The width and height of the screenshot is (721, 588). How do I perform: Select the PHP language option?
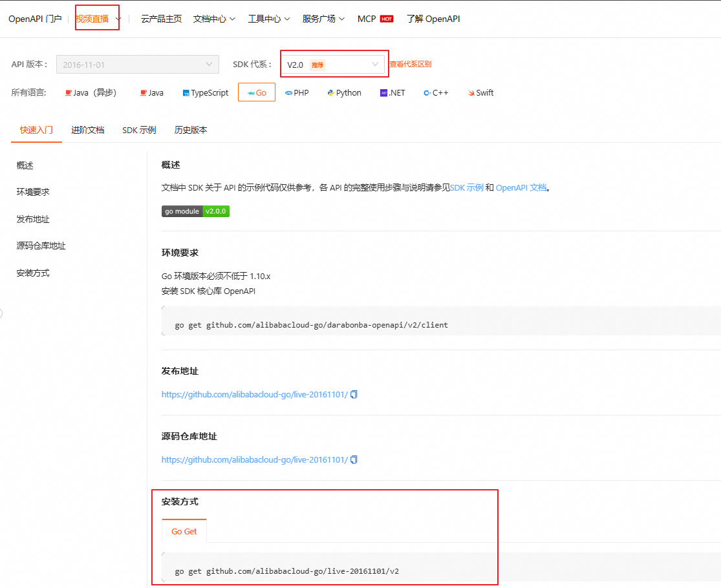297,93
